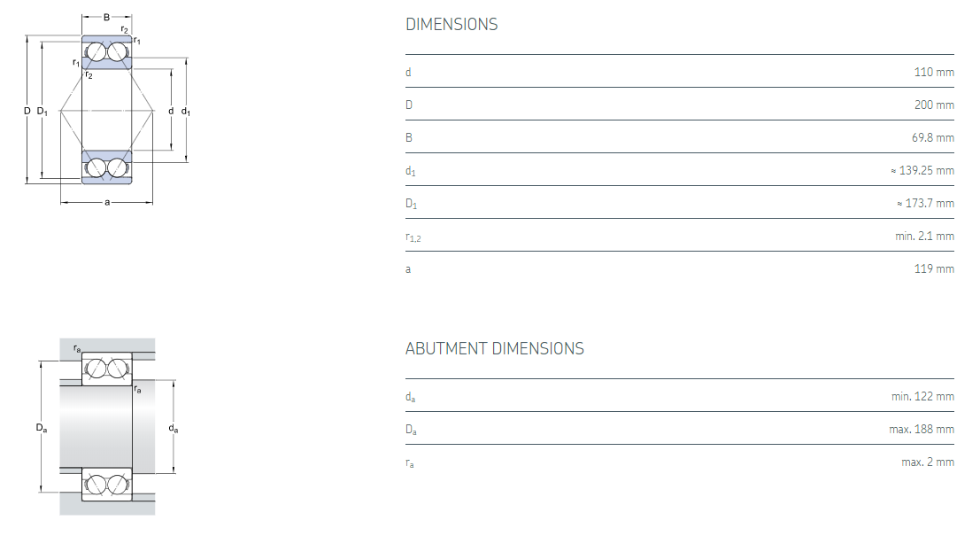Click the min. 2.1 mm chamfer value
980x536 pixels.
[924, 236]
